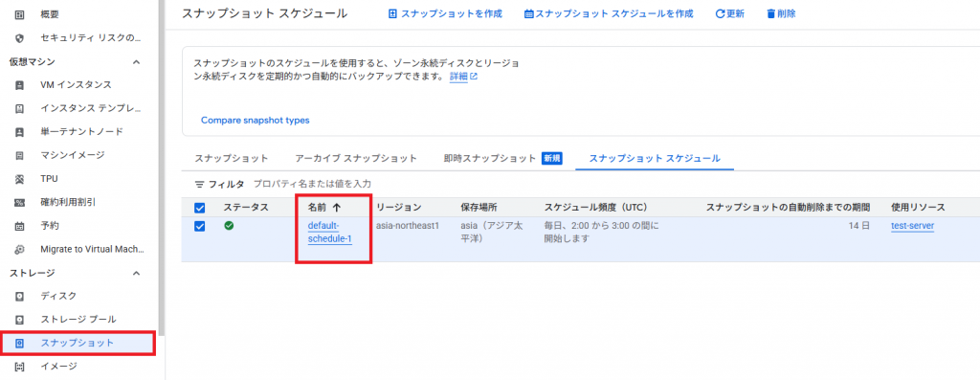The height and width of the screenshot is (380, 980).
Task: Click the VM インスタンス sidebar icon
Action: 19,84
